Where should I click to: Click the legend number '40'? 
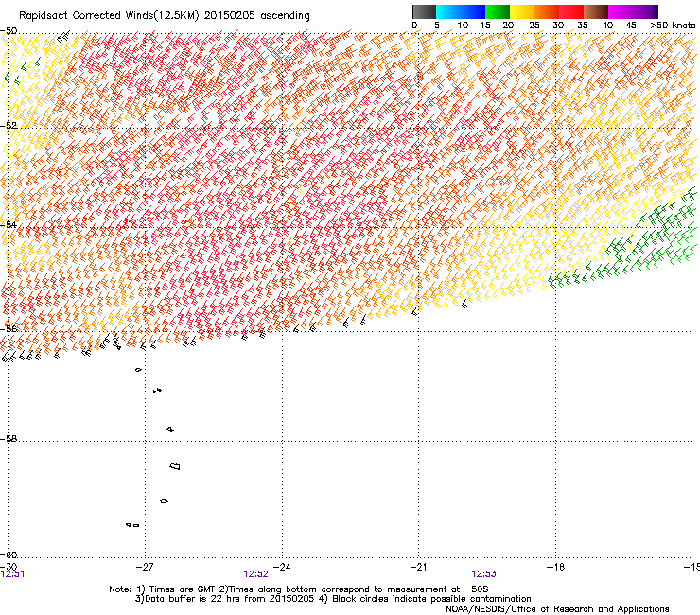pos(607,26)
